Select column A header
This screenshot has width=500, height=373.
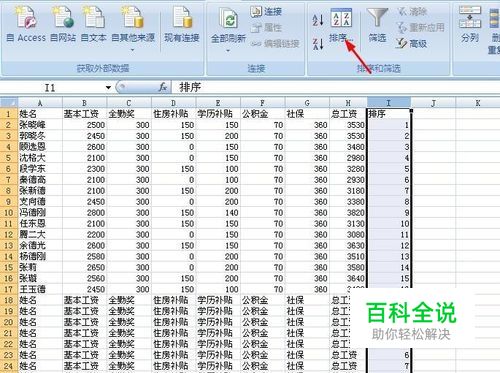click(40, 103)
